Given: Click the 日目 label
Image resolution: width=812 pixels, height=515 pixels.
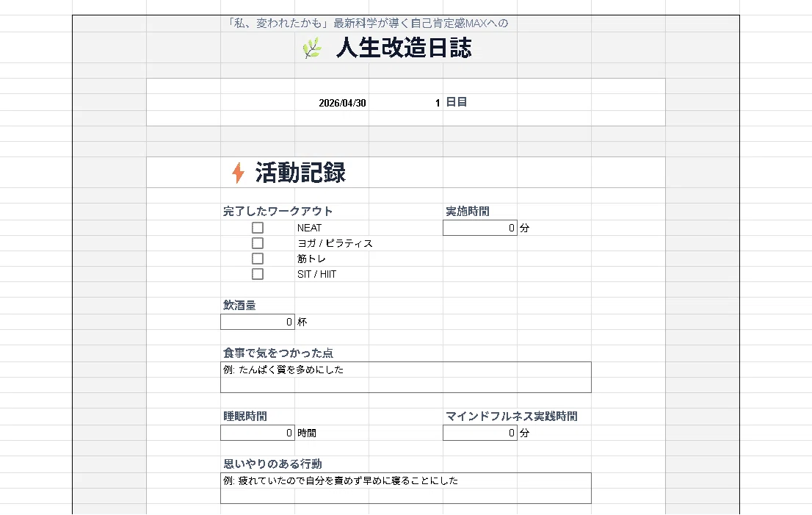Looking at the screenshot, I should click(456, 102).
